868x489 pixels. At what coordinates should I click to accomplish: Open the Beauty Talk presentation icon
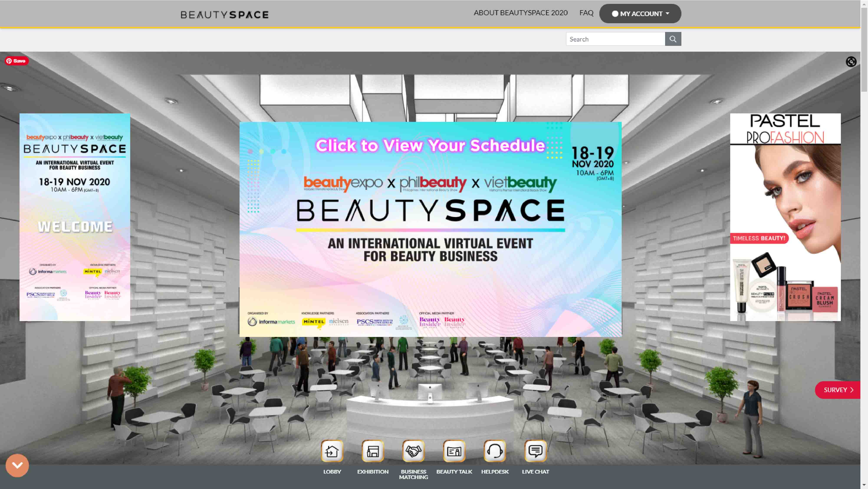[x=454, y=451]
